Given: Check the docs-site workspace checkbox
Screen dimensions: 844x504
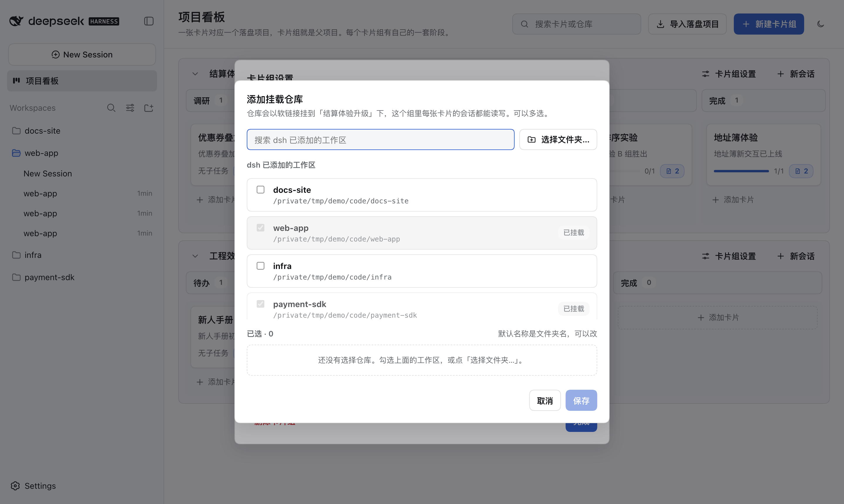Looking at the screenshot, I should tap(261, 190).
